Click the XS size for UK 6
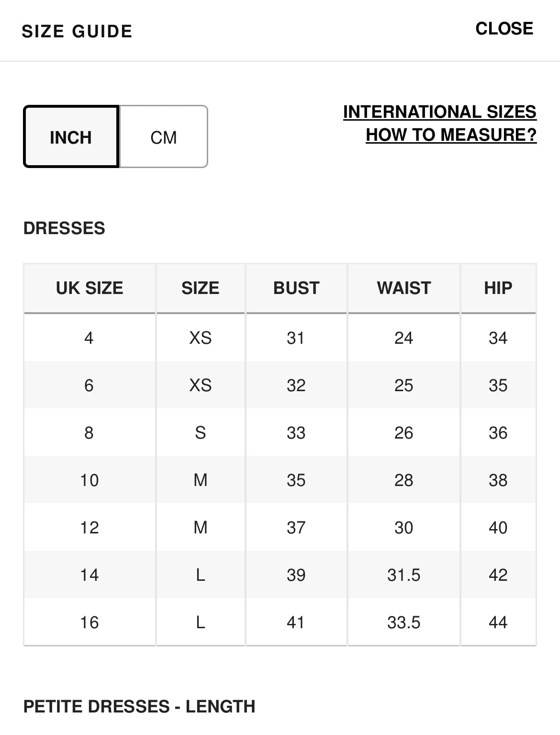560x735 pixels. (x=200, y=385)
